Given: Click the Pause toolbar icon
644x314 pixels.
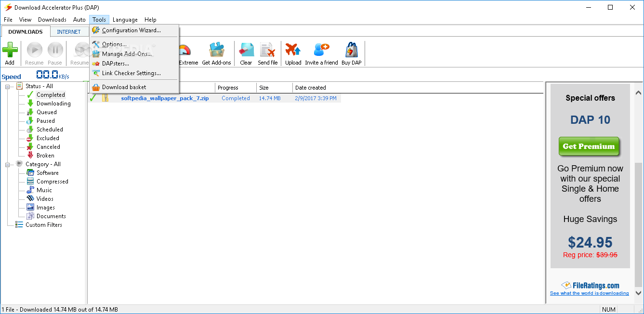Looking at the screenshot, I should point(55,50).
